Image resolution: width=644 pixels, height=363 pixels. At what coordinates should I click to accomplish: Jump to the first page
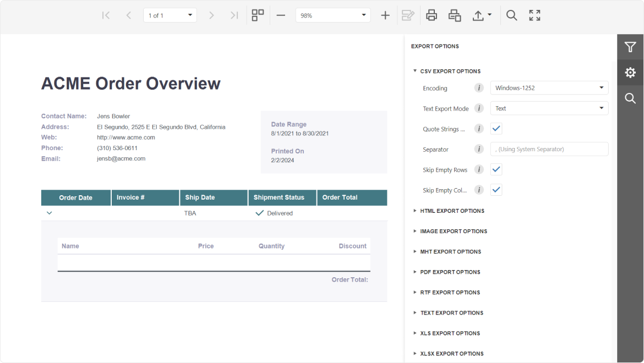tap(106, 15)
